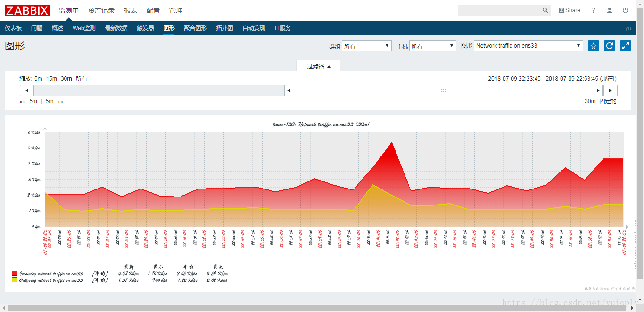Go to 概述 submenu
The image size is (644, 312).
[58, 28]
